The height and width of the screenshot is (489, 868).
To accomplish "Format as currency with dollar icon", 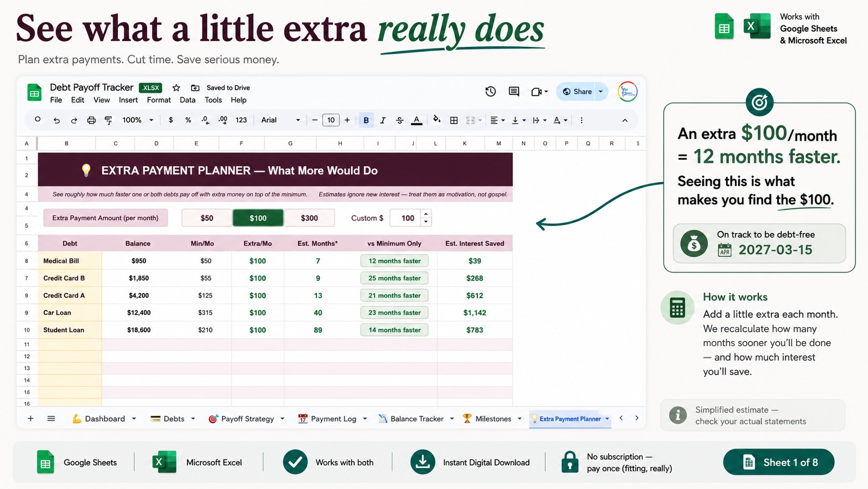I will tap(171, 120).
